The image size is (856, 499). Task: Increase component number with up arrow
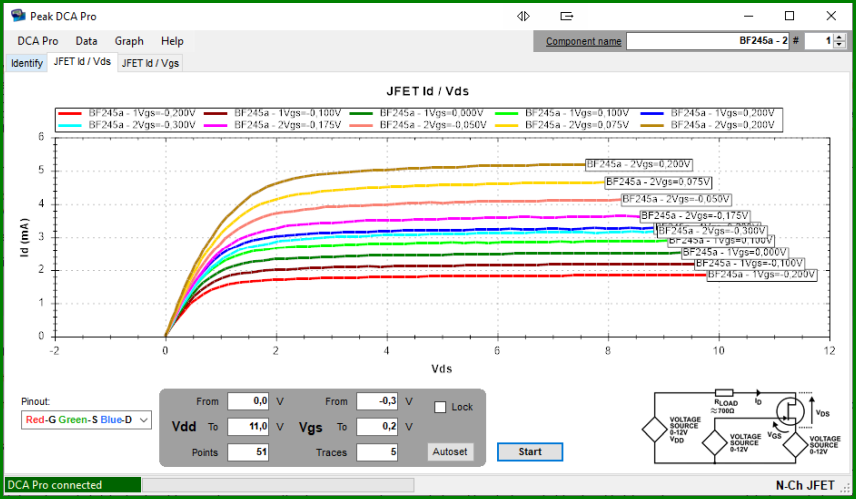click(x=840, y=37)
